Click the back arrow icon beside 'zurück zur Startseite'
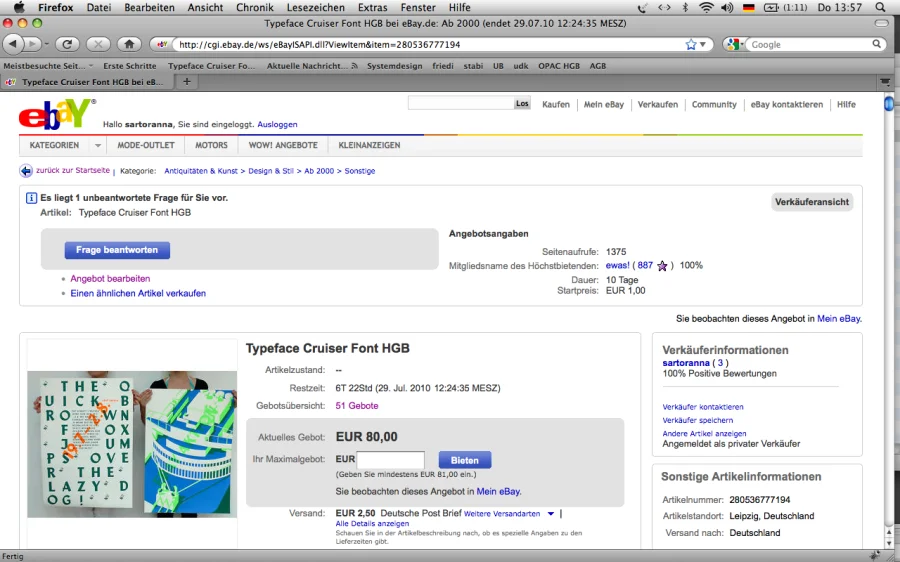Image resolution: width=900 pixels, height=562 pixels. coord(26,171)
